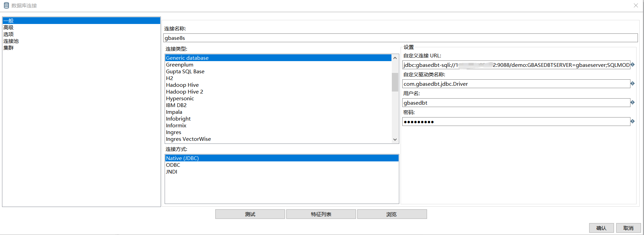Select JNDI access method
This screenshot has height=235, width=644.
pyautogui.click(x=282, y=172)
